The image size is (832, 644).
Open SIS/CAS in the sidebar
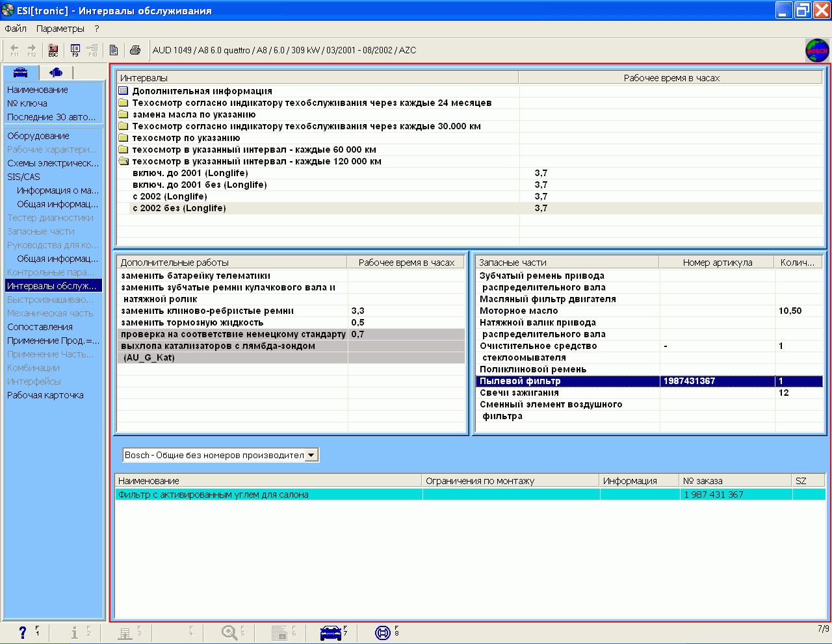click(23, 177)
